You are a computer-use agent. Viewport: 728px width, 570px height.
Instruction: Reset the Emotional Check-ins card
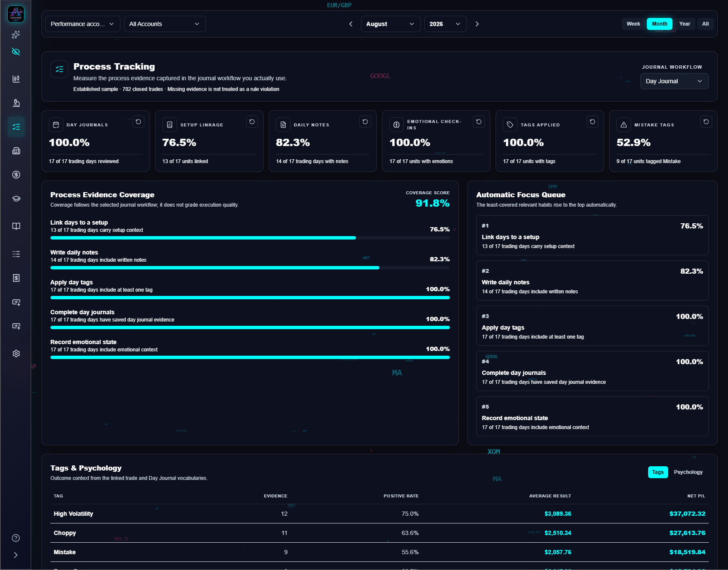pyautogui.click(x=479, y=122)
